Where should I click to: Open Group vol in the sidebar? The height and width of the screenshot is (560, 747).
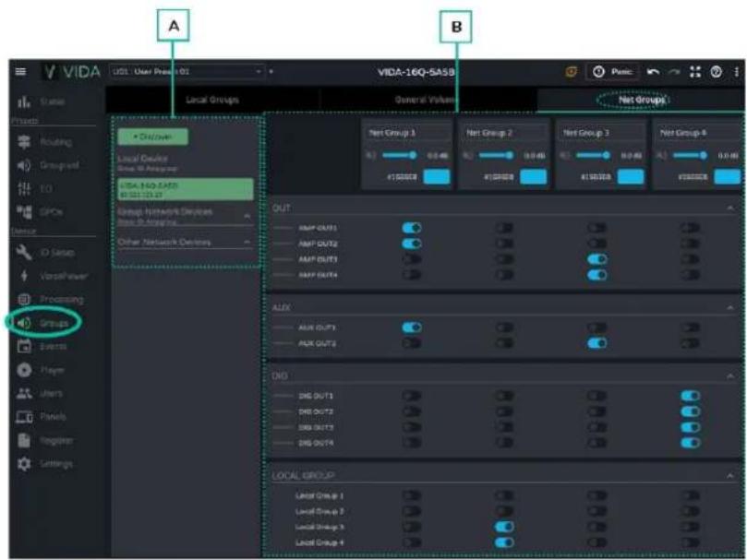click(48, 165)
